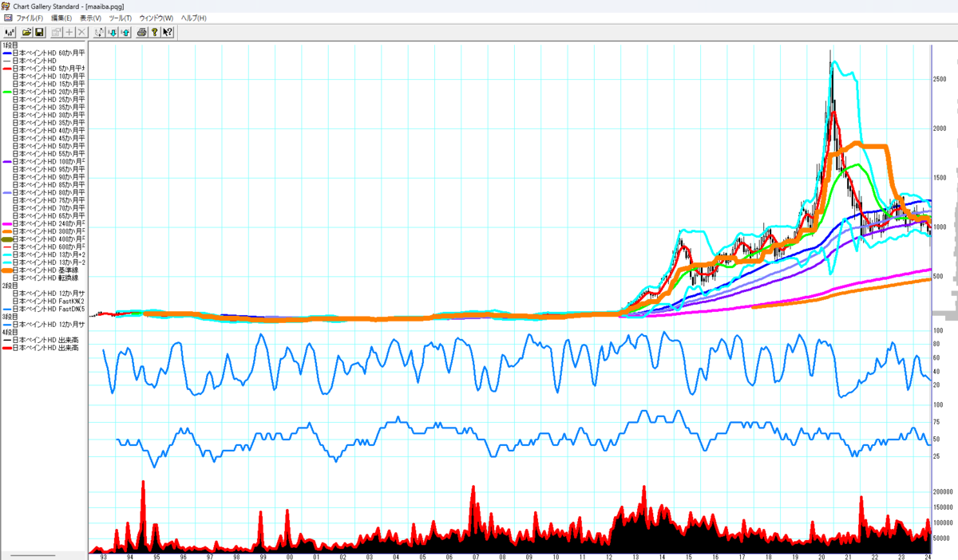The width and height of the screenshot is (958, 560).
Task: Click the X delete toolbar icon
Action: [x=81, y=32]
